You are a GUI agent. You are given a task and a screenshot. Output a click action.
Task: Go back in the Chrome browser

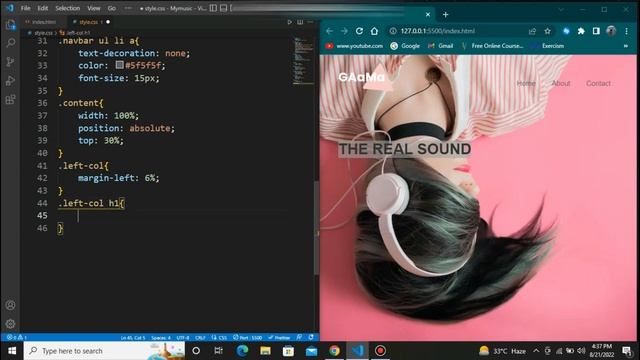[x=329, y=31]
